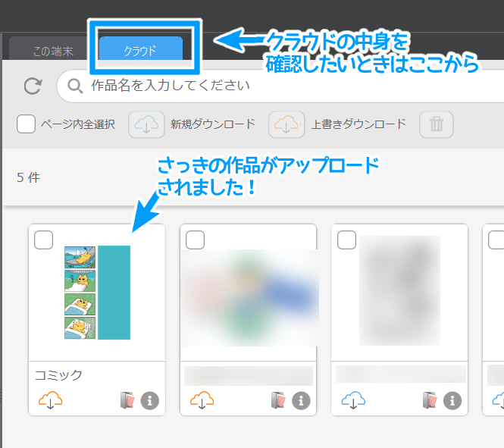Image resolution: width=504 pixels, height=448 pixels.
Task: Switch to the この端末 tab
Action: (49, 49)
